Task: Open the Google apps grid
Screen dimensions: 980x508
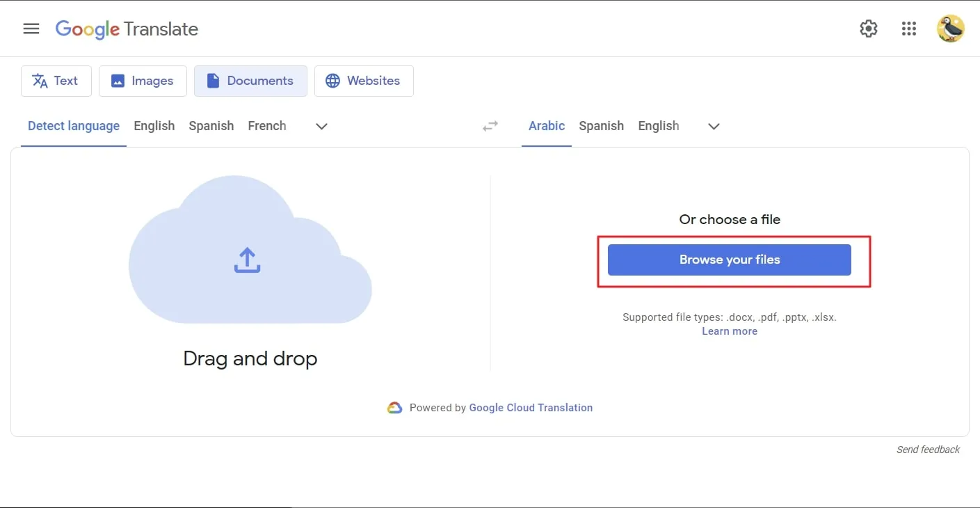Action: 909,29
